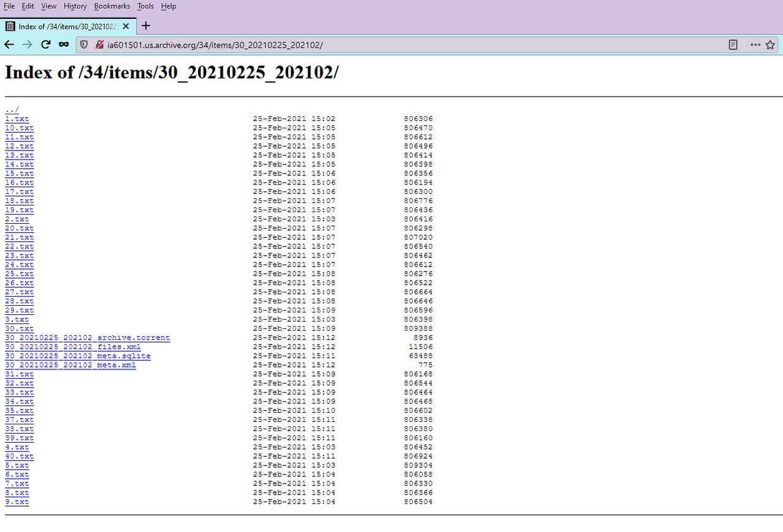Open the 22.txt file link
This screenshot has width=783, height=532.
tap(19, 246)
